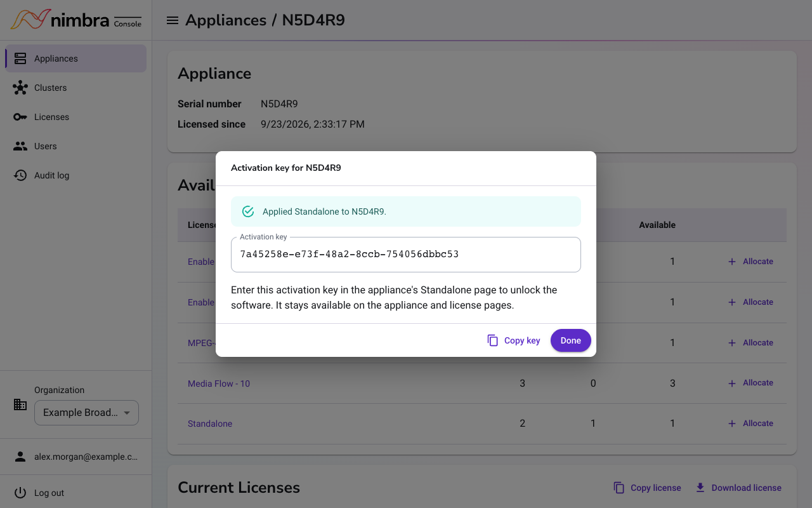The image size is (812, 508).
Task: Click the Done button in dialog
Action: click(570, 340)
